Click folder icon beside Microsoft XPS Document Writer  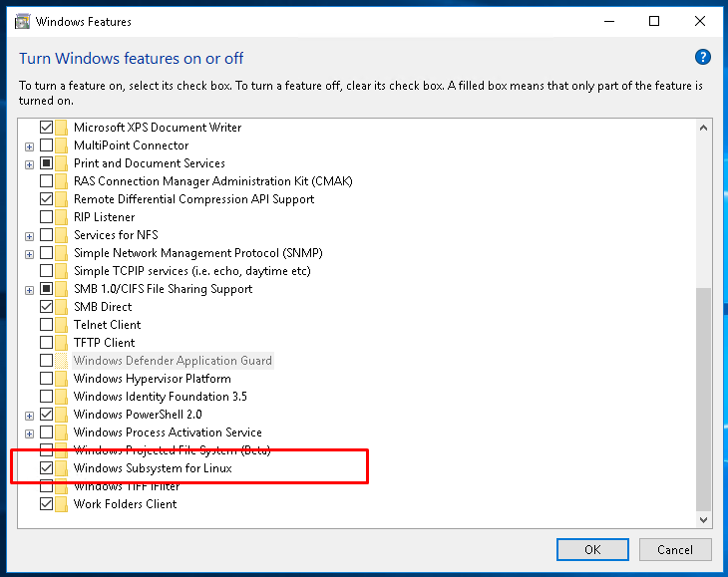tap(61, 128)
